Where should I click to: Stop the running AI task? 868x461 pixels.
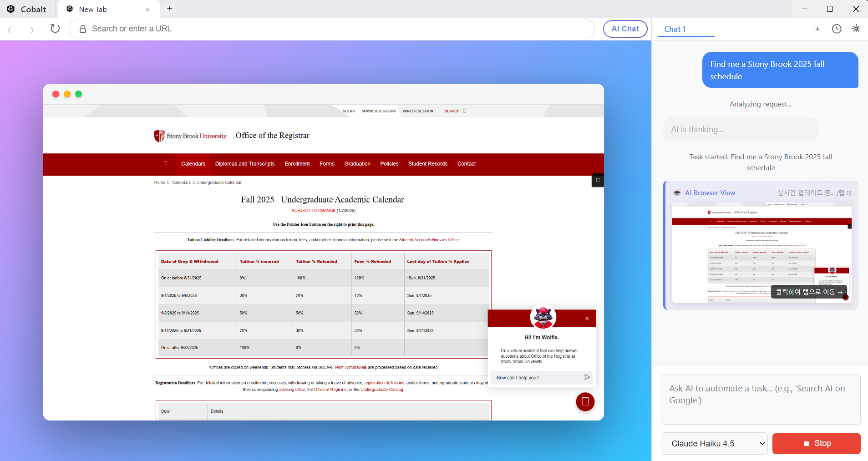tap(816, 443)
